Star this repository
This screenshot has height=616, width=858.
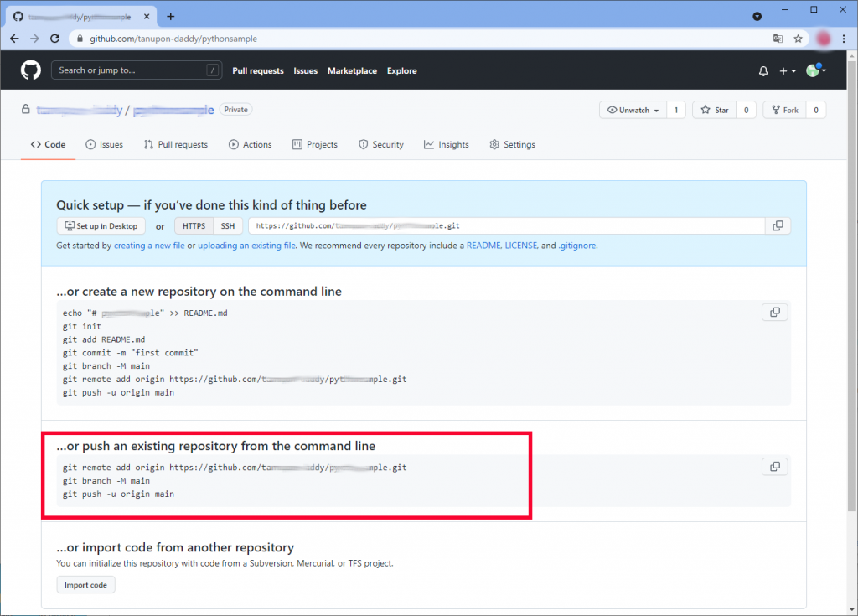pos(715,110)
